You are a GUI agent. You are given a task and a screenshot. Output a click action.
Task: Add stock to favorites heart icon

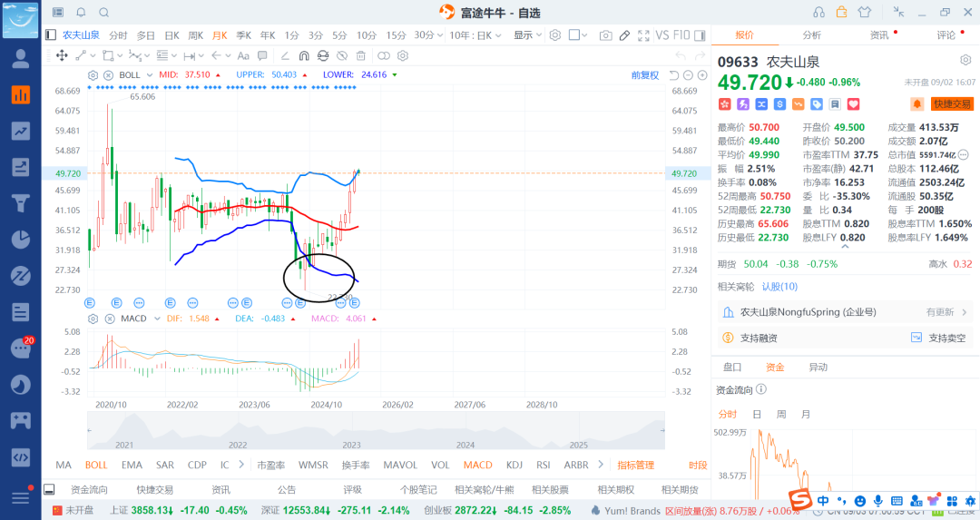853,104
